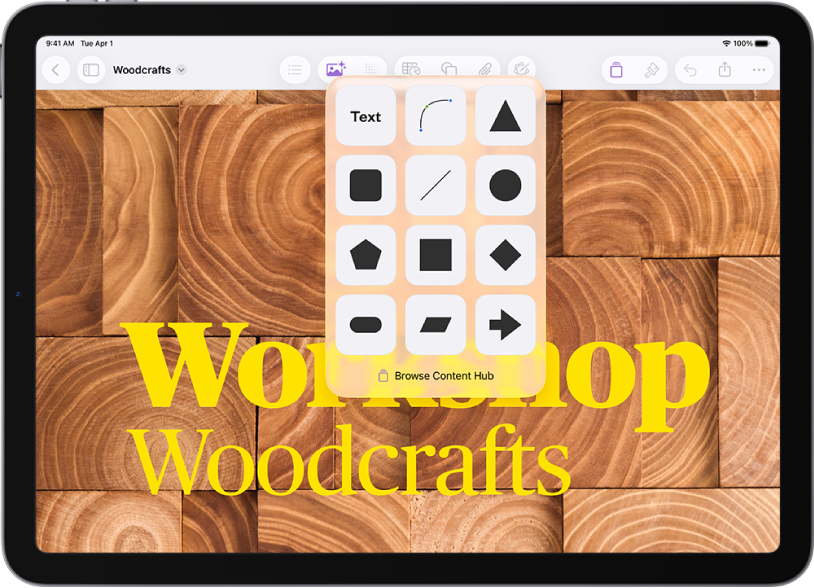The height and width of the screenshot is (588, 814).
Task: Undo the last action
Action: (691, 70)
